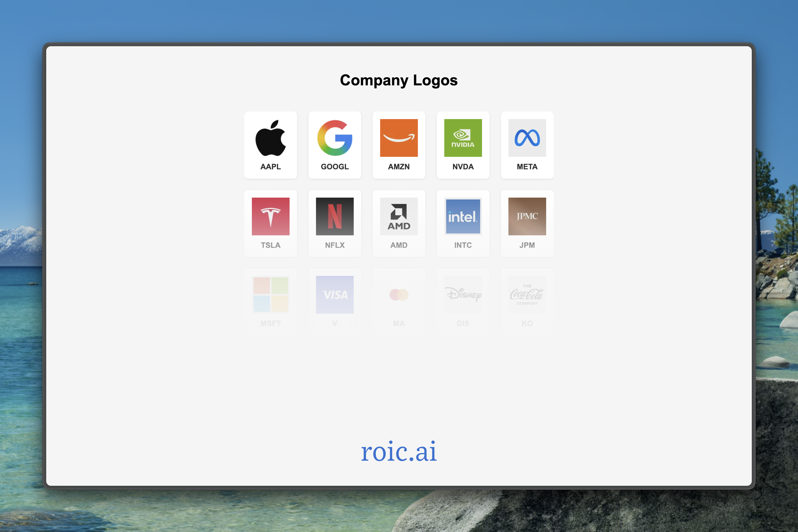Click the blue Intel logo
This screenshot has height=532, width=798.
463,216
